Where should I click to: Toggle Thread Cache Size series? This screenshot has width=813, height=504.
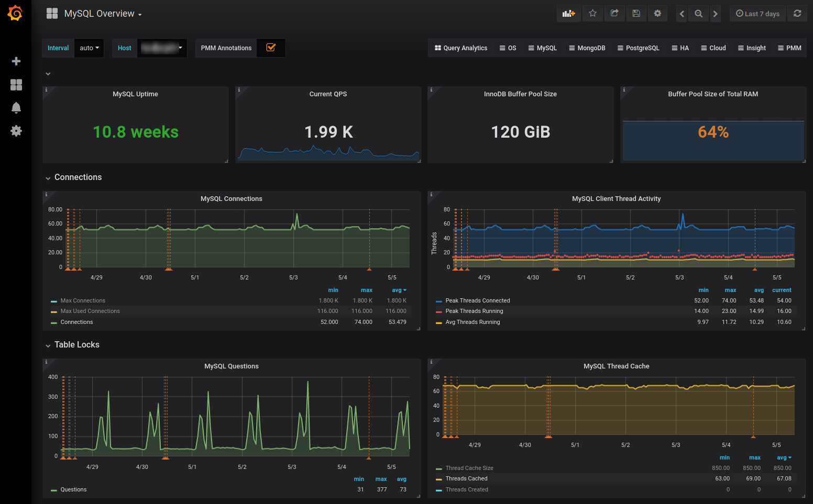469,468
